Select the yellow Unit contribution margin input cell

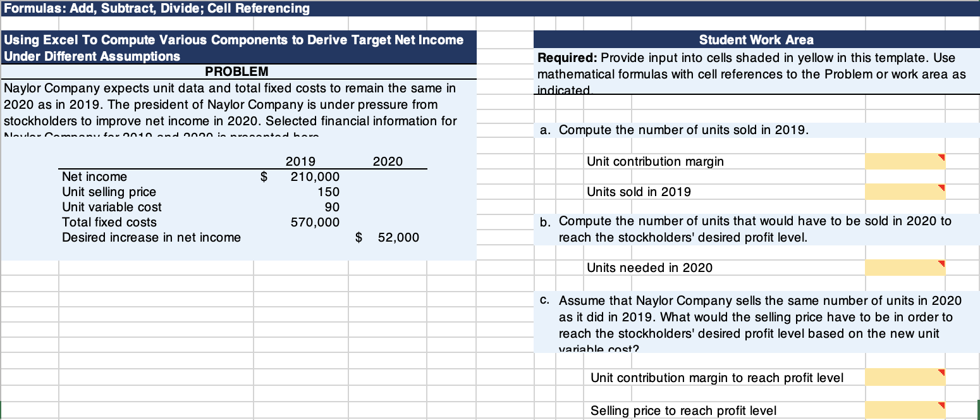(x=904, y=161)
